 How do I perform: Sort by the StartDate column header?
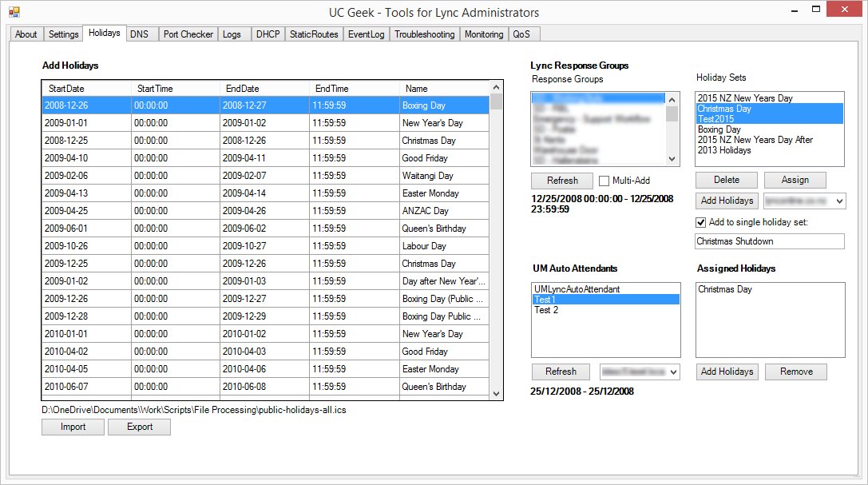point(86,89)
